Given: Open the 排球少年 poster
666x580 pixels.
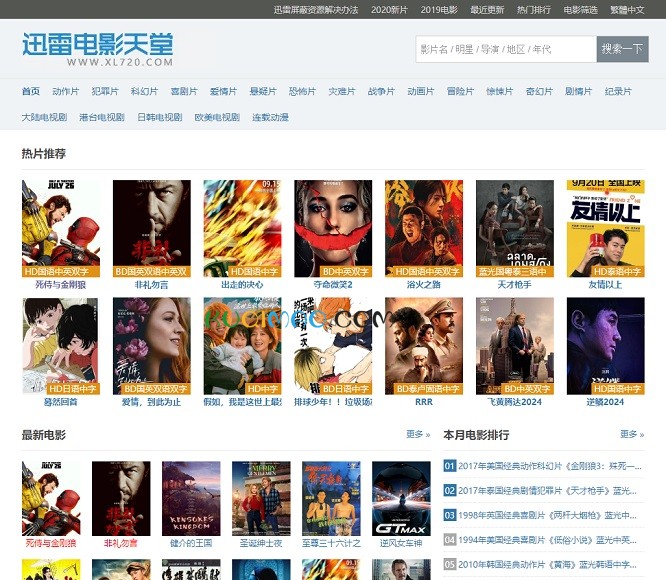Looking at the screenshot, I should click(x=333, y=346).
